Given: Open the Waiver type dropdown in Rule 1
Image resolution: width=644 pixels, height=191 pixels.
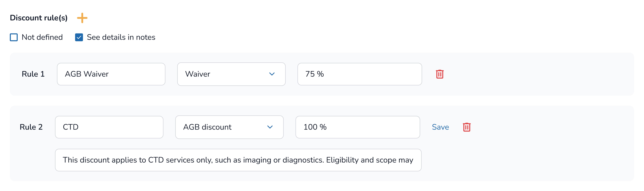Looking at the screenshot, I should click(x=231, y=74).
